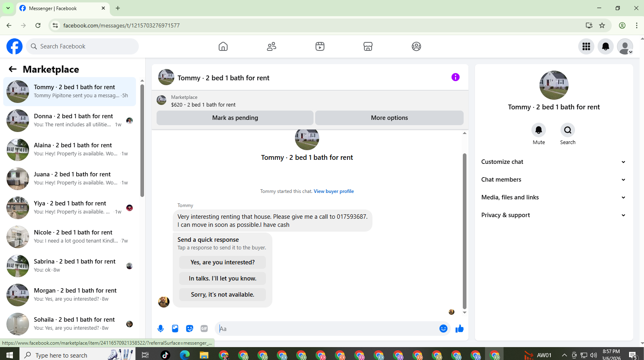This screenshot has height=360, width=644.
Task: Reload the browser page
Action: click(x=38, y=25)
